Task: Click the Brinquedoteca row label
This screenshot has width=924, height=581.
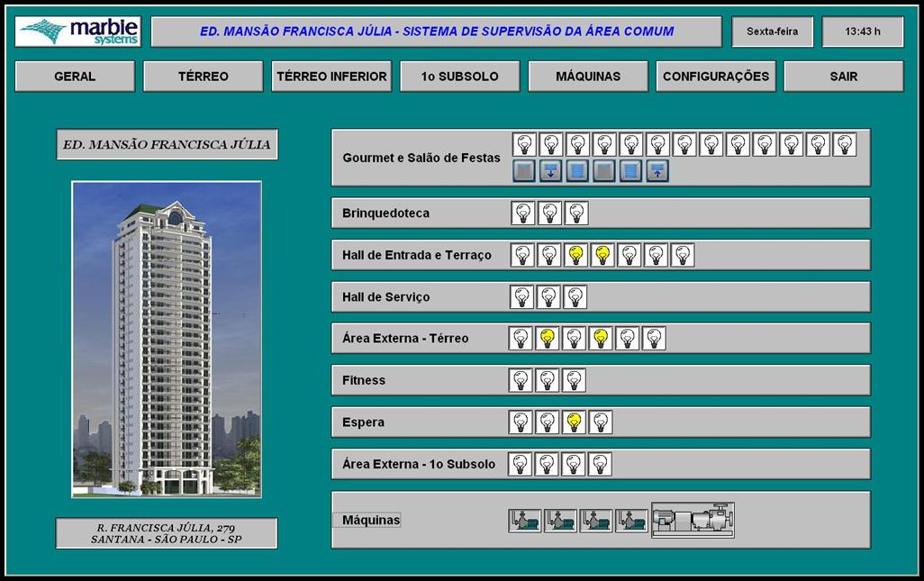Action: pos(386,213)
